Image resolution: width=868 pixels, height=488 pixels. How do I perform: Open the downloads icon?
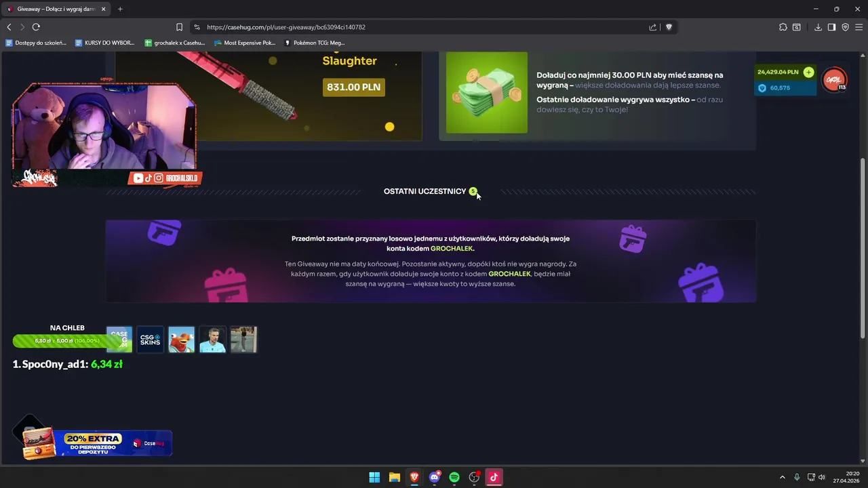[x=818, y=27]
